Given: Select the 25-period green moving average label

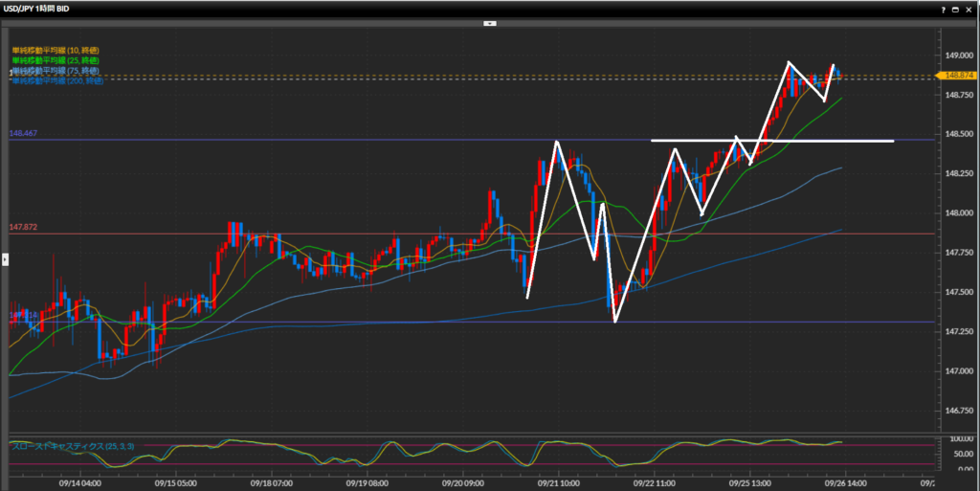Looking at the screenshot, I should [56, 60].
